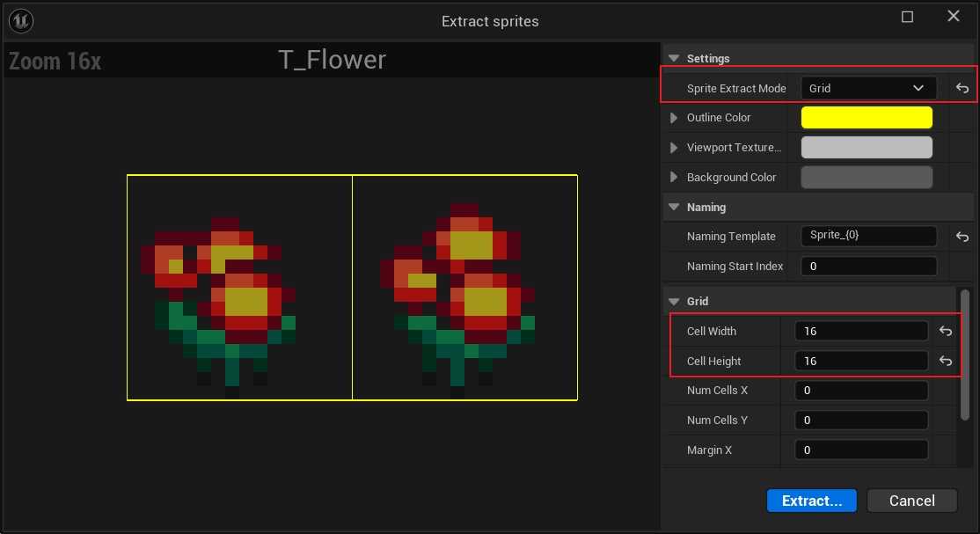Pick the dark gray Background Color swatch
The width and height of the screenshot is (980, 534).
867,178
